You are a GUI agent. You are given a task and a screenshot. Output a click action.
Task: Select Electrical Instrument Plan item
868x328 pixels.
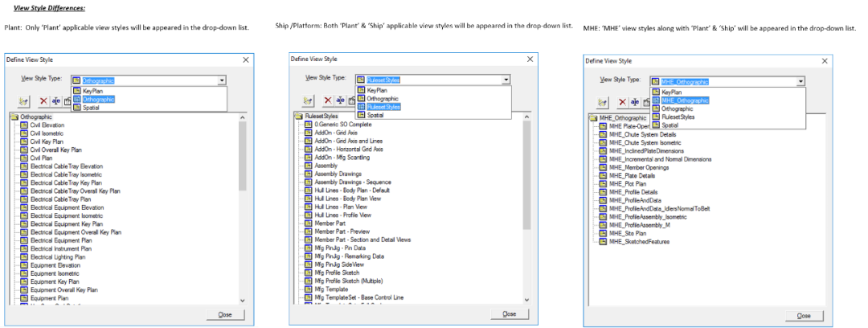pos(61,248)
